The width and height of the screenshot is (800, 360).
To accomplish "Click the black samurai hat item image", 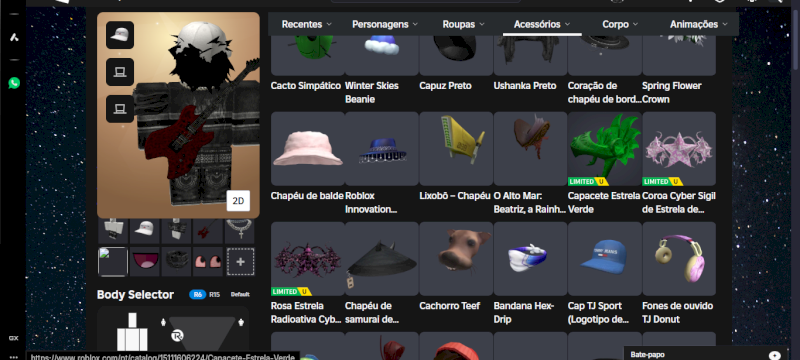I will (382, 259).
